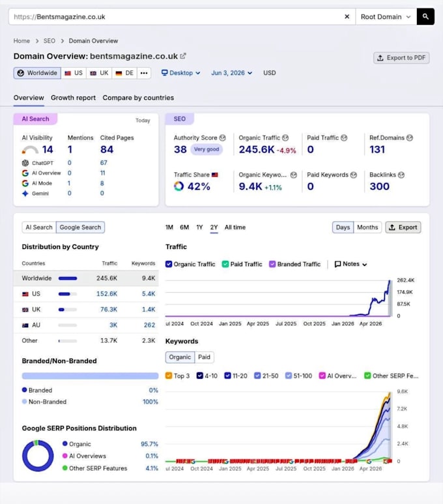Viewport: 443px width, 504px height.
Task: Click the Gemini star icon
Action: coord(25,194)
